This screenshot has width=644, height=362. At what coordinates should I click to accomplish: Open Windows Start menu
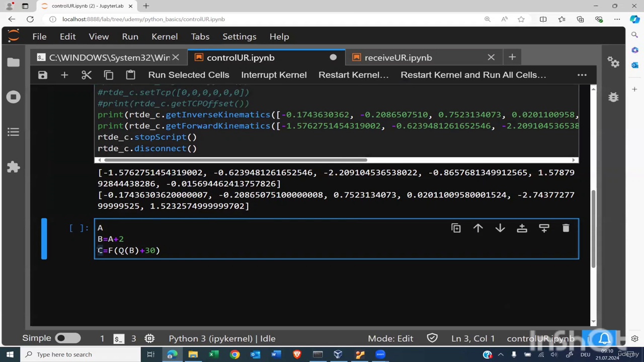point(10,354)
